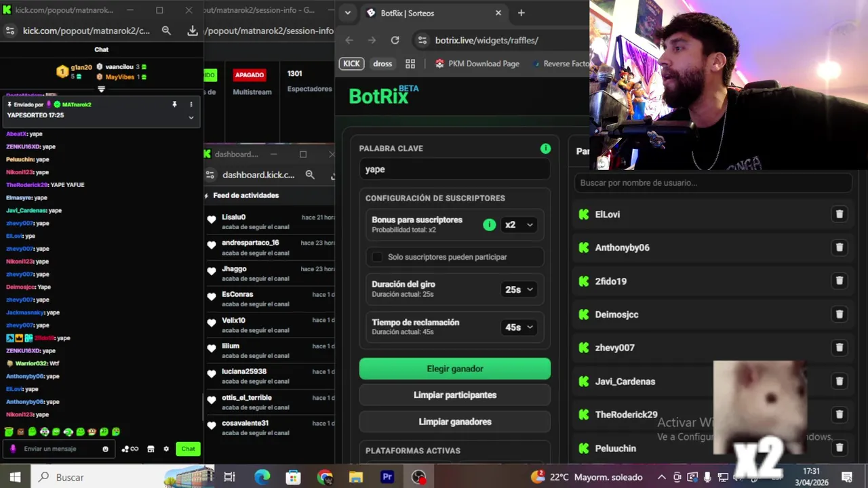Open File Explorer from taskbar
Viewport: 868px width, 488px height.
356,477
